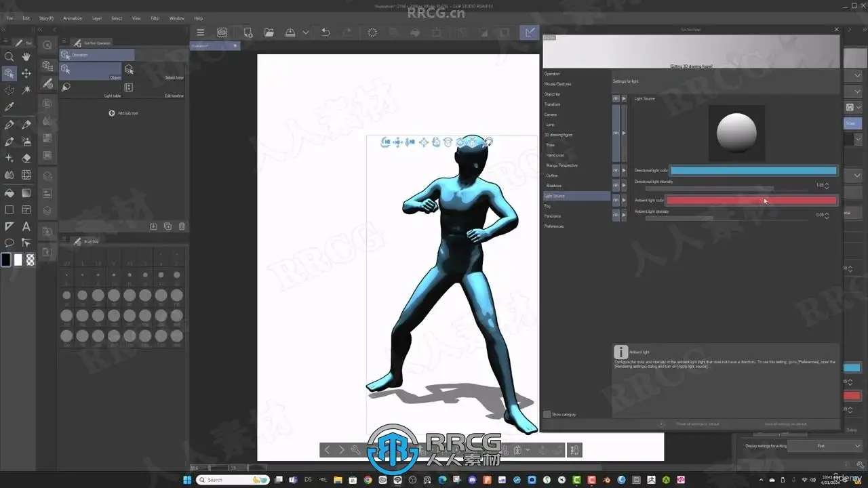Toggle eye for Ambient light intensity
The height and width of the screenshot is (488, 868).
616,215
